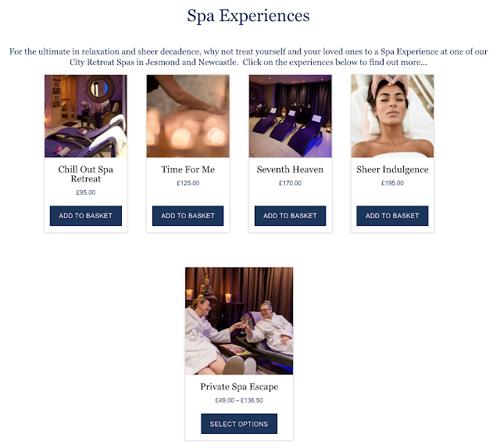Click the £195.00 price
The image size is (500, 448).
(392, 183)
